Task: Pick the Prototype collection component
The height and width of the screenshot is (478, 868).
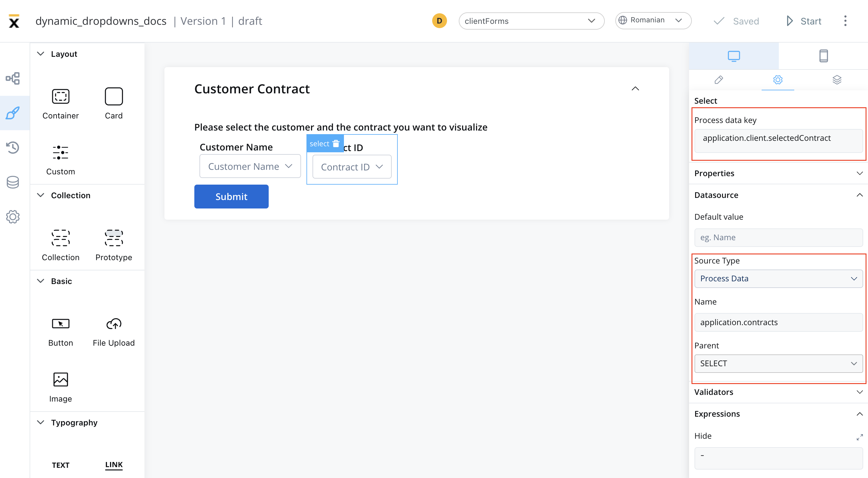Action: click(x=114, y=245)
